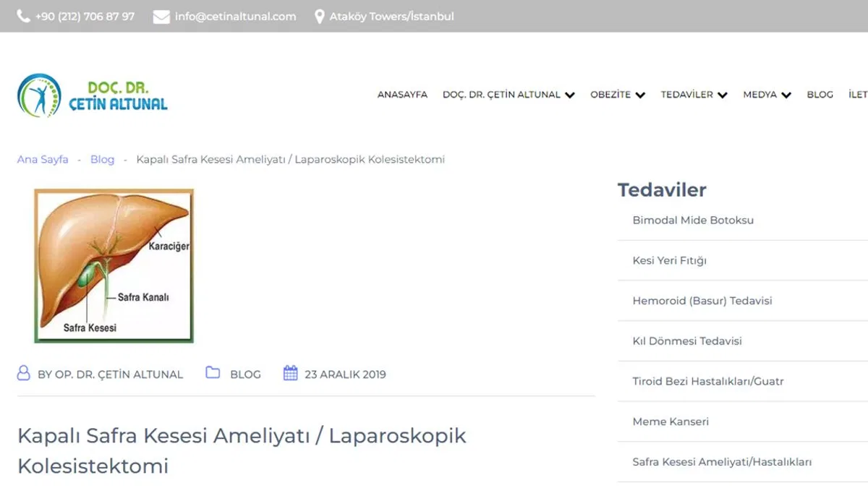868x488 pixels.
Task: Click the Kapalı Safra Kesesi breadcrumb text
Action: click(x=290, y=159)
